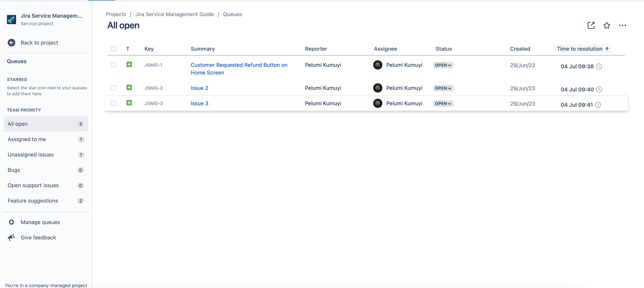Open the status dropdown for JSMG-1
The width and height of the screenshot is (644, 288).
tap(443, 65)
